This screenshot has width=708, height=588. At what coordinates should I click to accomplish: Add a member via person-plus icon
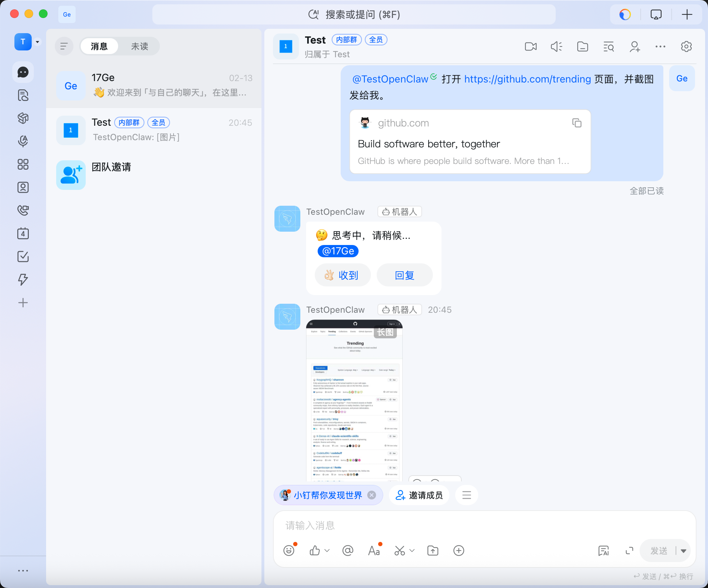coord(635,47)
